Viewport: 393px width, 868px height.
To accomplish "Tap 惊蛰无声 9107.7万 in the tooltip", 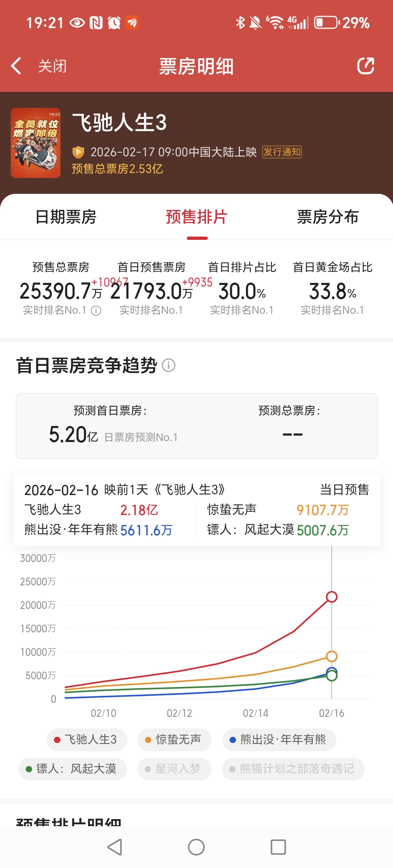I will point(278,510).
